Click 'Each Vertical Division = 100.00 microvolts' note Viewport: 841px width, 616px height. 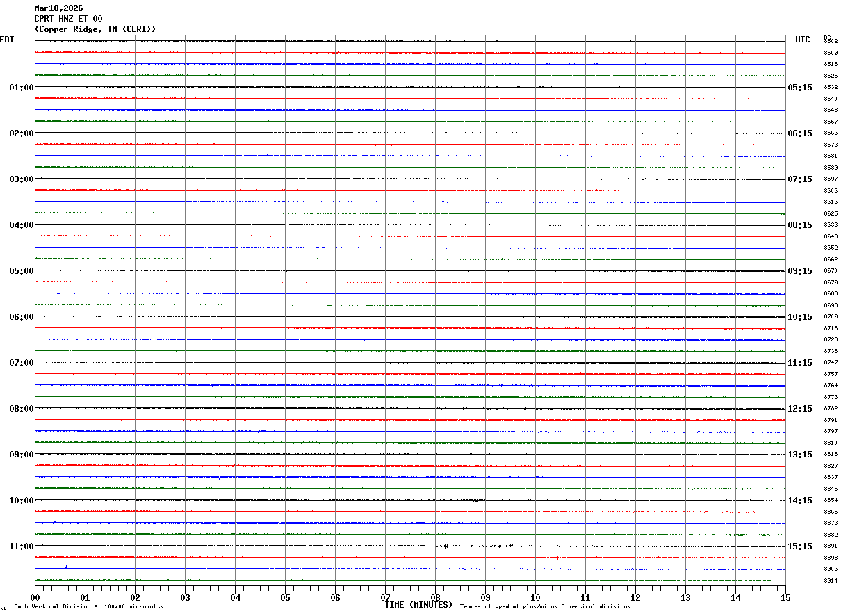click(x=88, y=607)
